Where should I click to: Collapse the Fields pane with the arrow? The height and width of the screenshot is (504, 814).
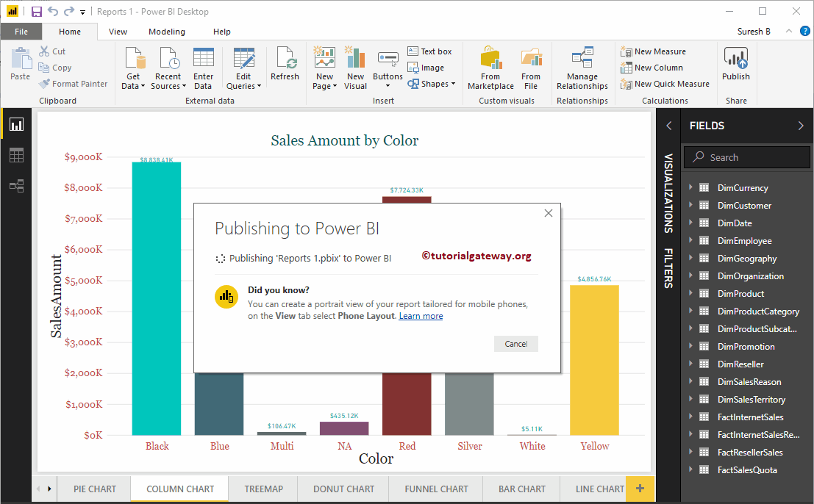coord(801,126)
